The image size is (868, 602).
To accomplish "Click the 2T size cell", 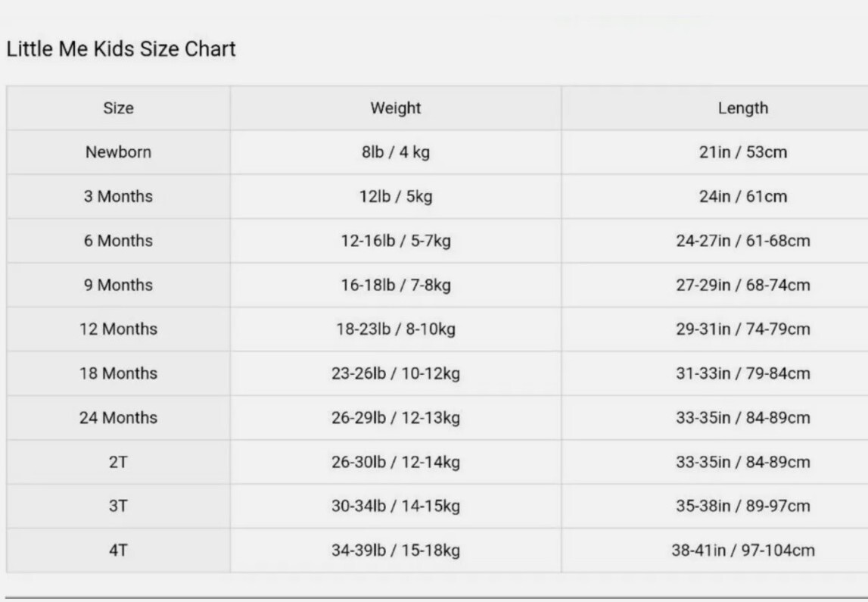I will coord(118,462).
